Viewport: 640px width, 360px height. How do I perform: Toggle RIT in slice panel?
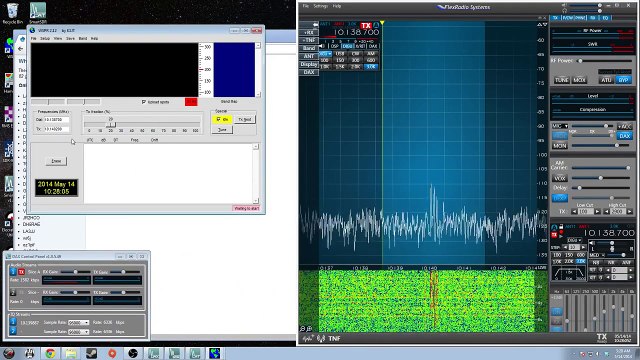pyautogui.click(x=593, y=270)
